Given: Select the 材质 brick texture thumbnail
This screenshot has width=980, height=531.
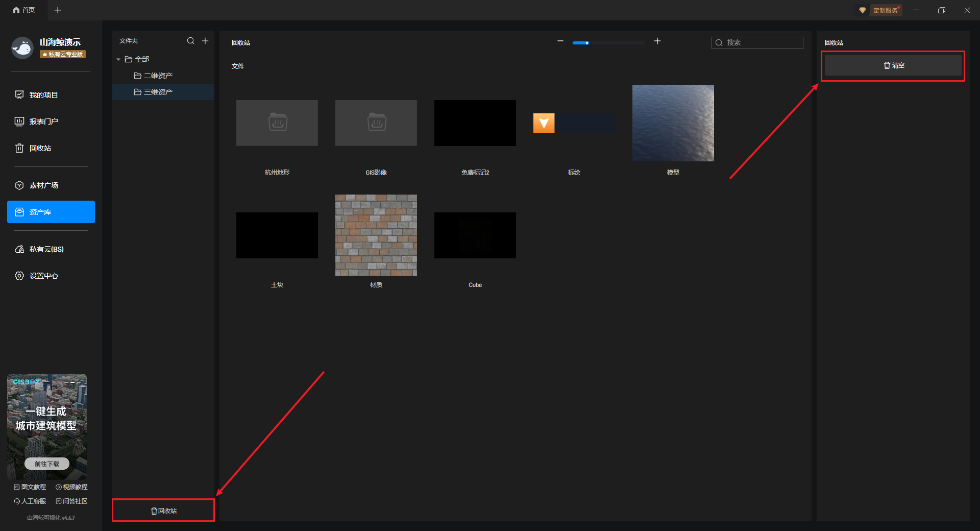Looking at the screenshot, I should [x=376, y=235].
